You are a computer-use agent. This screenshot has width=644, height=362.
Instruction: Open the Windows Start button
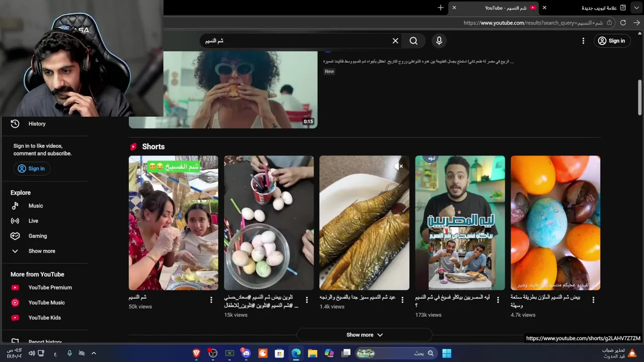click(447, 353)
